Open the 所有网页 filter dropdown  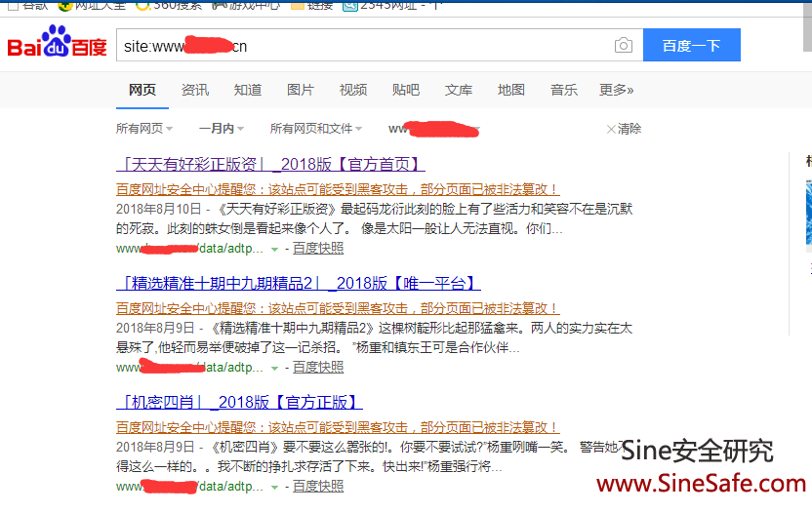(x=144, y=129)
